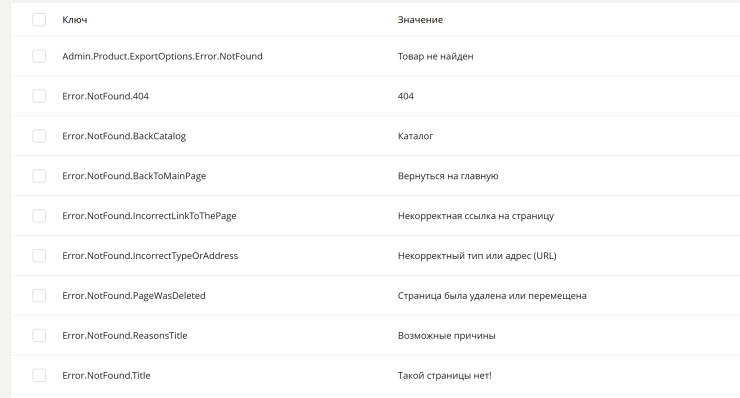Toggle checkbox beside Error.NotFound.BackToMainPage
Image resolution: width=740 pixels, height=398 pixels.
point(39,176)
